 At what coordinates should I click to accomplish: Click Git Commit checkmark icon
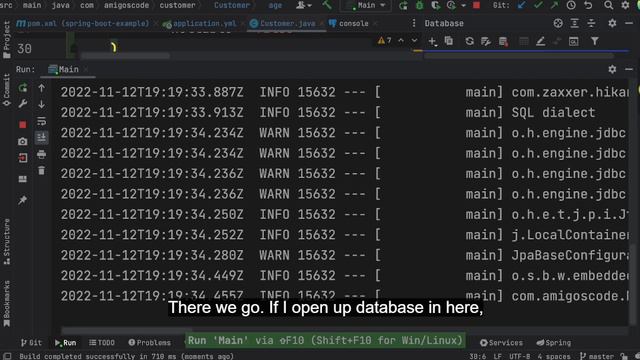538,5
